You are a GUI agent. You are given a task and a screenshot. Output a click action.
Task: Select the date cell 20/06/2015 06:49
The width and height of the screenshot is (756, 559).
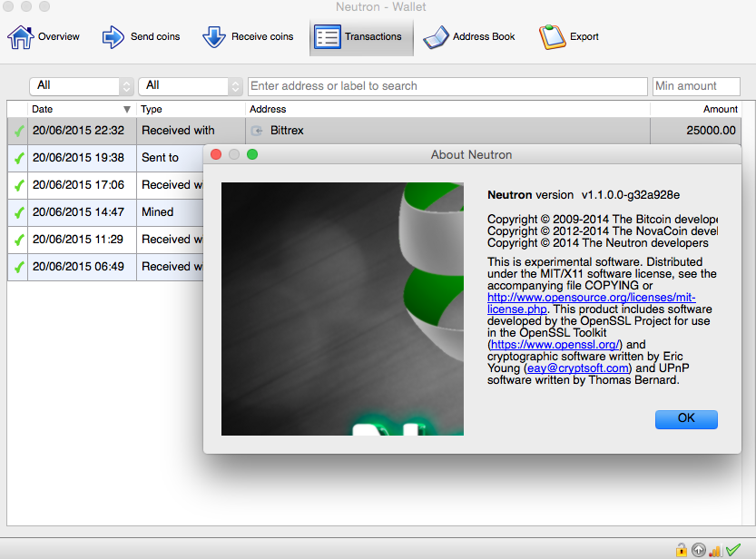pyautogui.click(x=82, y=267)
